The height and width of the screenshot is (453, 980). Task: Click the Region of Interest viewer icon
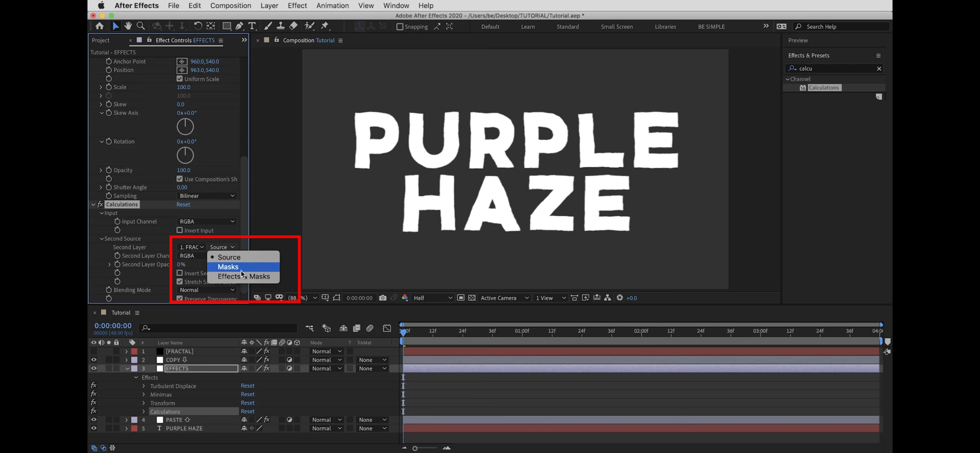tap(461, 298)
